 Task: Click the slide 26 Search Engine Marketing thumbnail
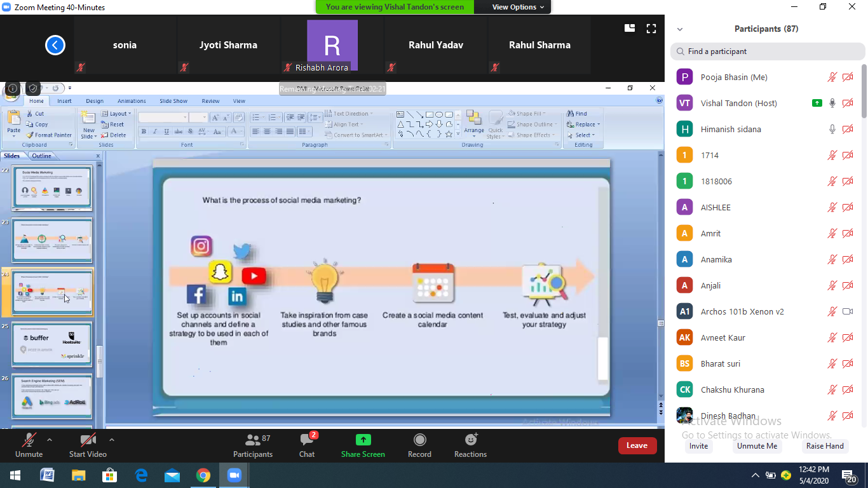pos(52,396)
